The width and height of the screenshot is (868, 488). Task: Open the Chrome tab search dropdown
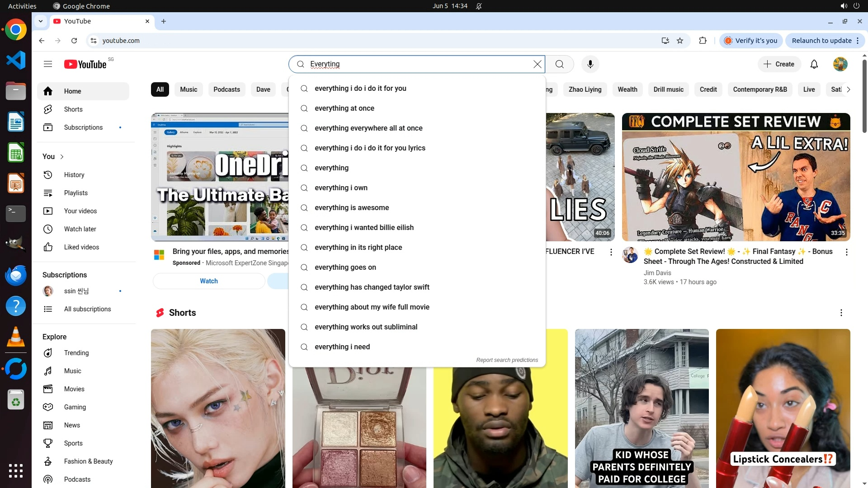(x=41, y=21)
